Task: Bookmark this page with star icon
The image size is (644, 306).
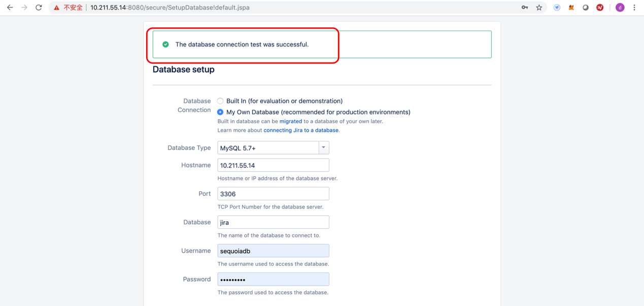Action: tap(539, 8)
